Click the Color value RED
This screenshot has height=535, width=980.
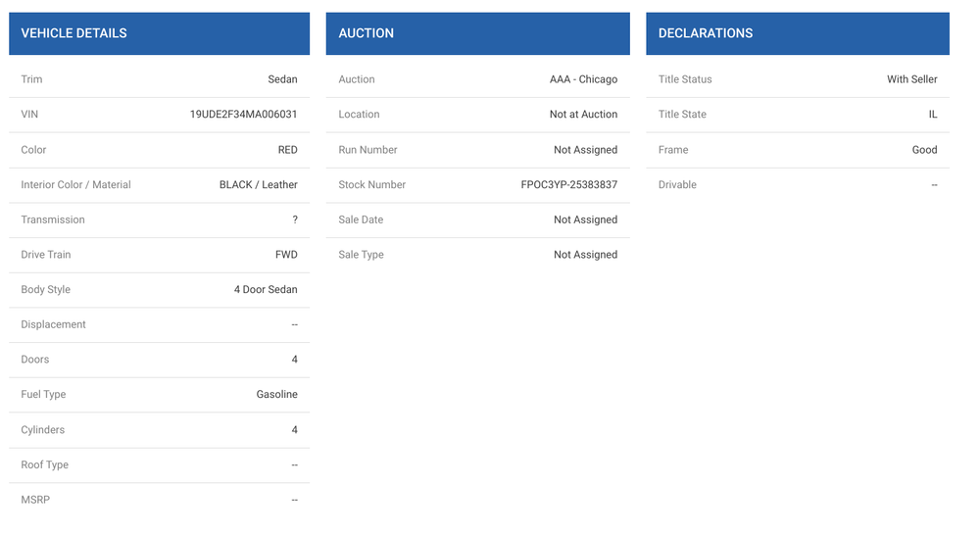[x=287, y=150]
